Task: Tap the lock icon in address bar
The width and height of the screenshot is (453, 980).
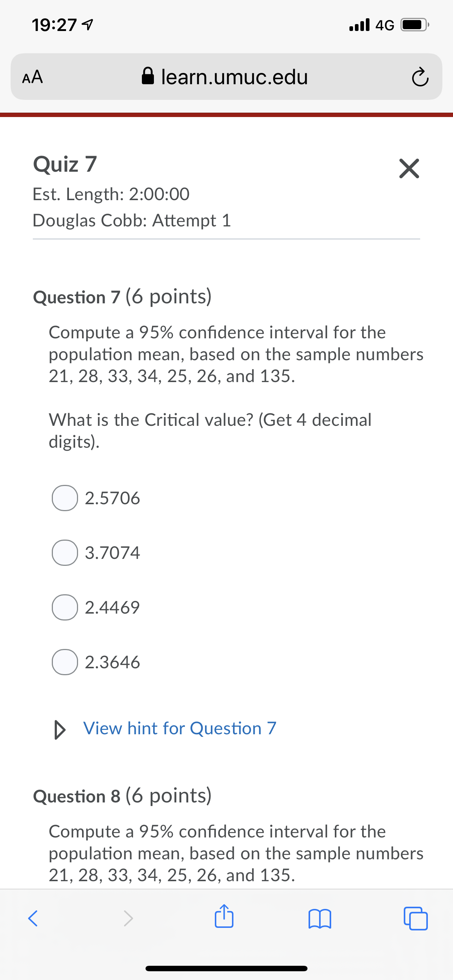Action: pos(148,76)
